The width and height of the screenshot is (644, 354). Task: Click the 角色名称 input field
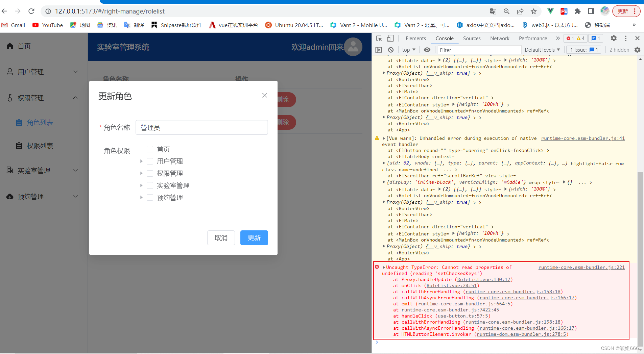pyautogui.click(x=201, y=127)
